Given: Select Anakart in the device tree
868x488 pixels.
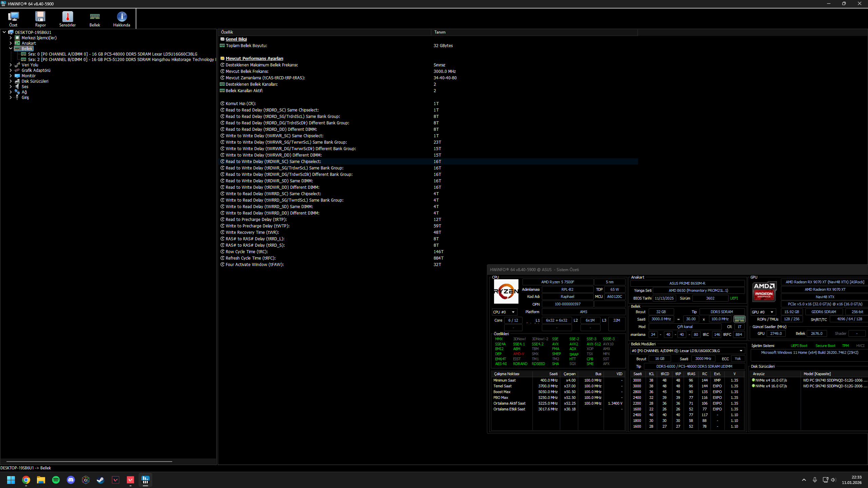Looking at the screenshot, I should coord(28,43).
